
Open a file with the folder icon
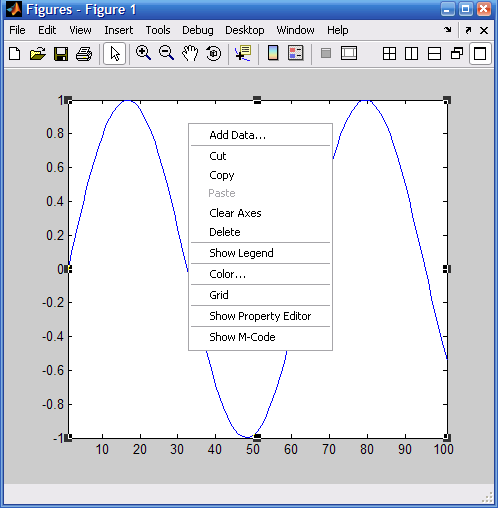pos(38,54)
